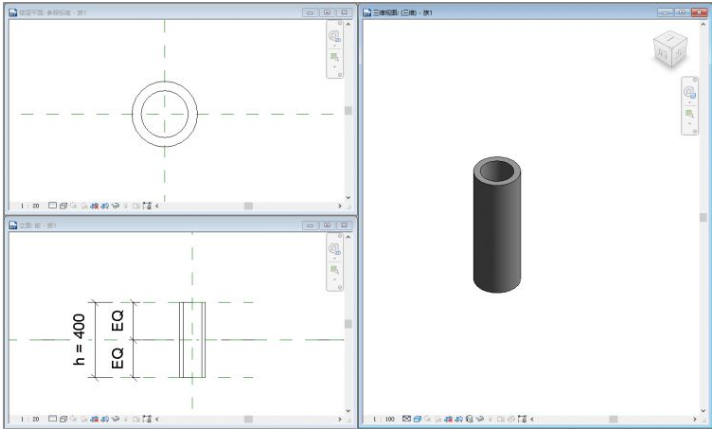715x433 pixels.
Task: Click the elevation view horizontal scrollbar thumb
Action: point(249,419)
